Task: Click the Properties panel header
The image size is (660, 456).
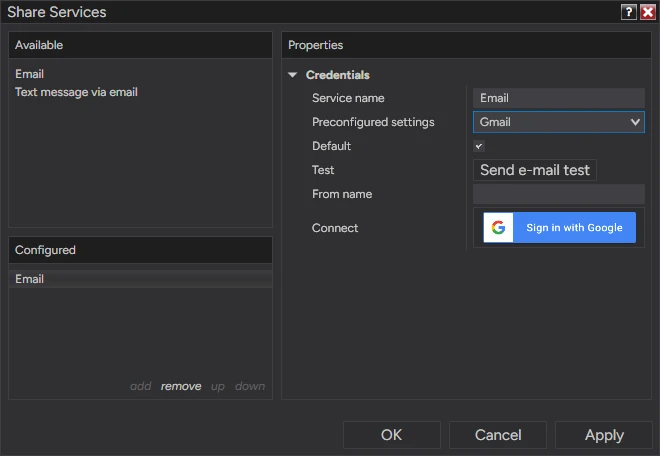Action: pyautogui.click(x=466, y=45)
